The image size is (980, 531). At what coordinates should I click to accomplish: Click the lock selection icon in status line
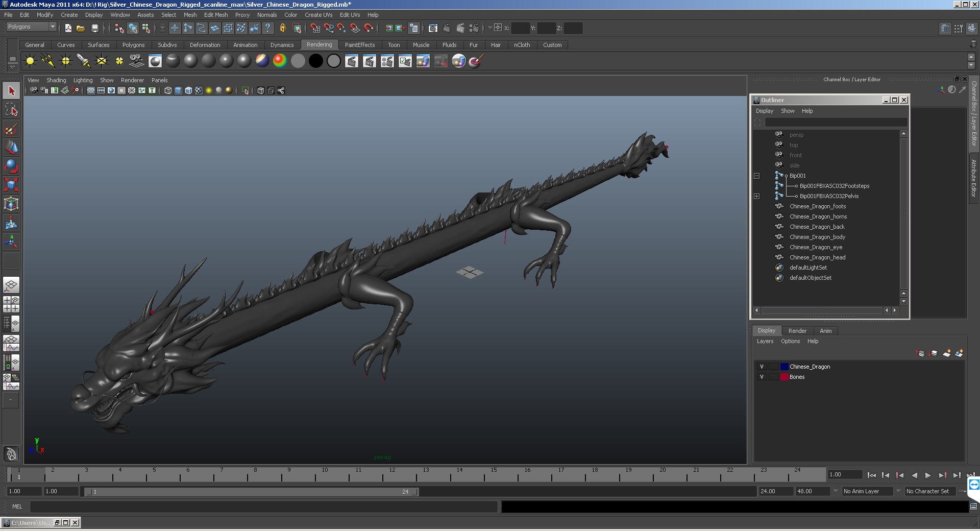coord(282,28)
